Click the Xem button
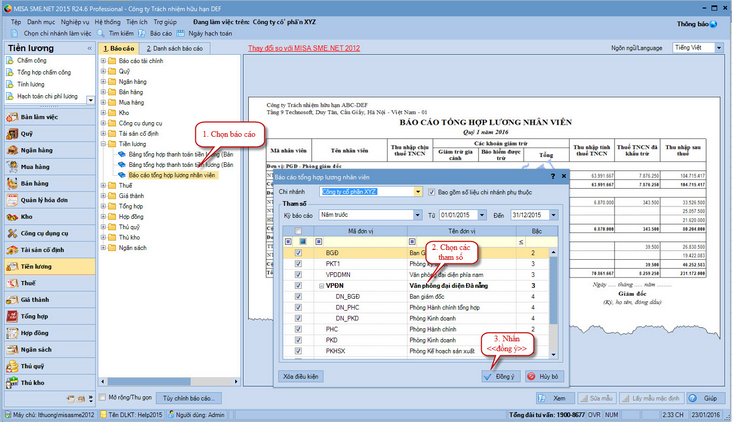Image resolution: width=732 pixels, height=422 pixels. (x=555, y=398)
